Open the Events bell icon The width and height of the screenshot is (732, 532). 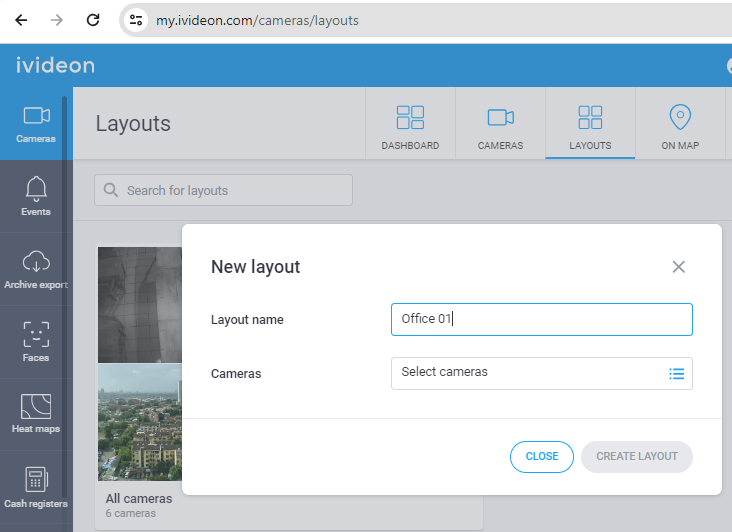[x=36, y=189]
